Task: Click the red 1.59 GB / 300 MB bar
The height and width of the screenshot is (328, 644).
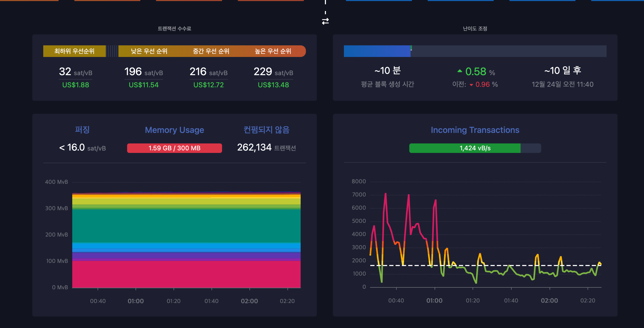Action: pos(174,148)
